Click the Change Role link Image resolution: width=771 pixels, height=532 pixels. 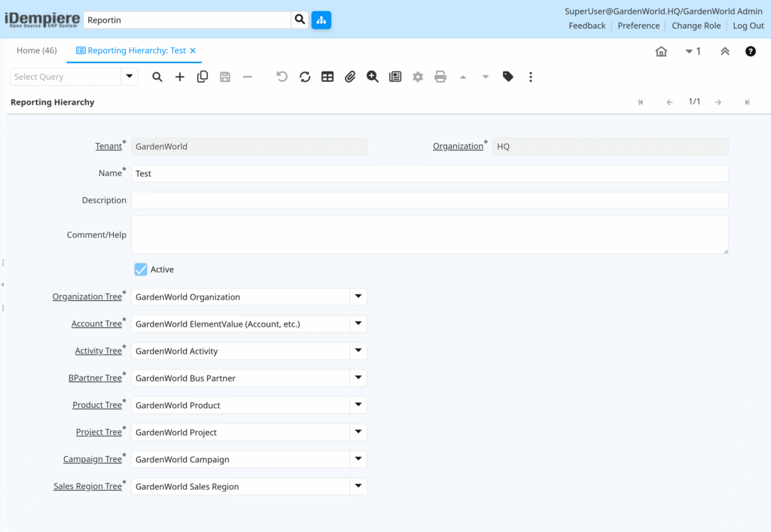(x=696, y=26)
